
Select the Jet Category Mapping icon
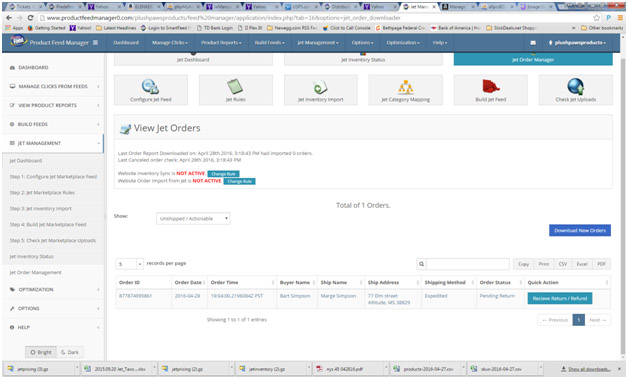[405, 87]
